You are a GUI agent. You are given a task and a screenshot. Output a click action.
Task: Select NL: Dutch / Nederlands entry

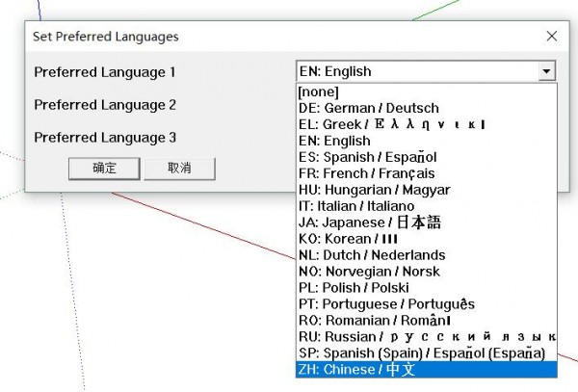pos(372,255)
